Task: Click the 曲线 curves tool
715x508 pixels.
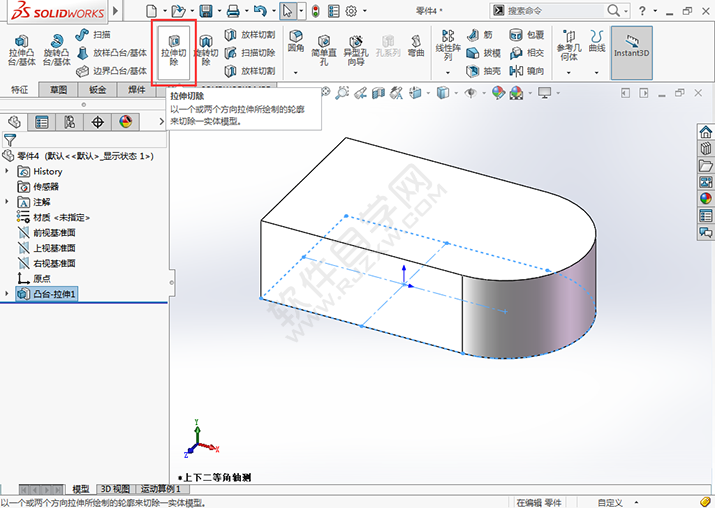Action: [596, 41]
